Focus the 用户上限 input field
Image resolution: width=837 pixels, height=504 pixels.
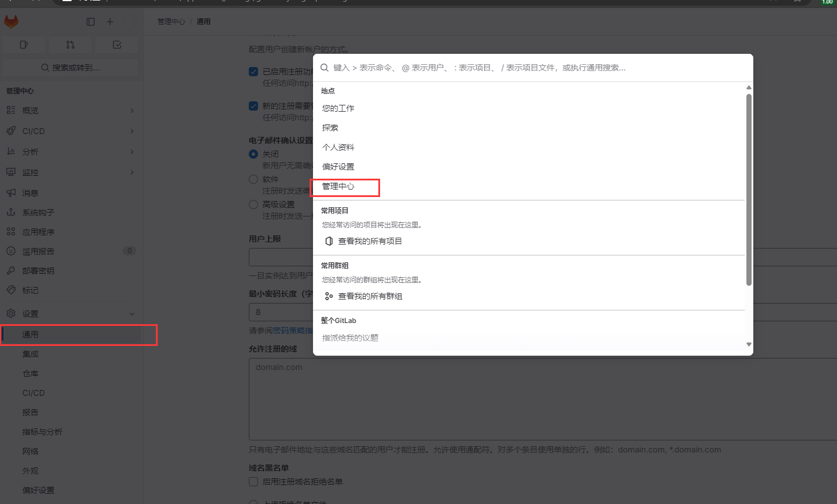pyautogui.click(x=543, y=257)
